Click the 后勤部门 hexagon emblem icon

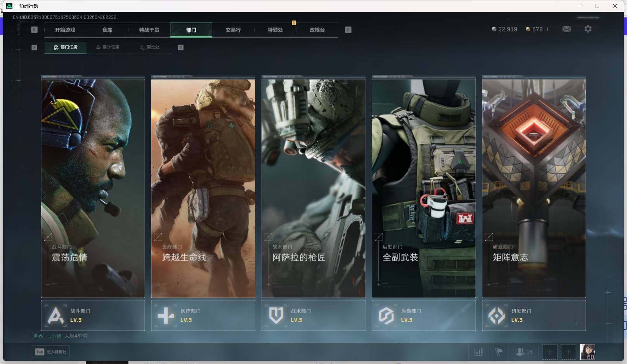click(x=386, y=316)
